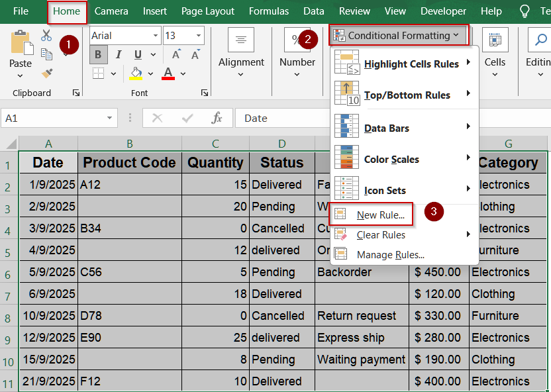This screenshot has height=392, width=551.
Task: Open the Arial font name dropdown
Action: [156, 36]
